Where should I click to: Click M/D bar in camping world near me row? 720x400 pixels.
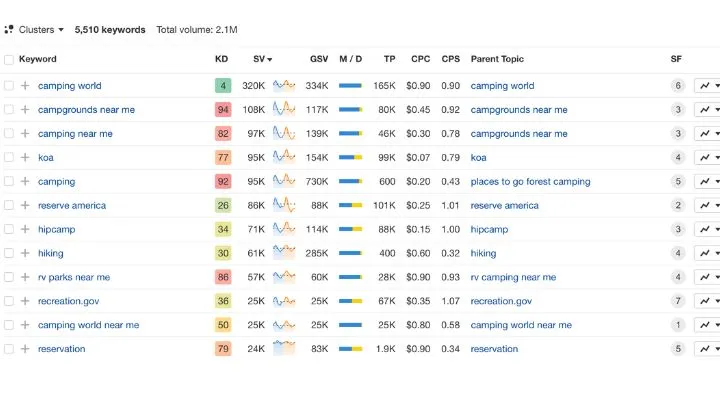(x=350, y=325)
